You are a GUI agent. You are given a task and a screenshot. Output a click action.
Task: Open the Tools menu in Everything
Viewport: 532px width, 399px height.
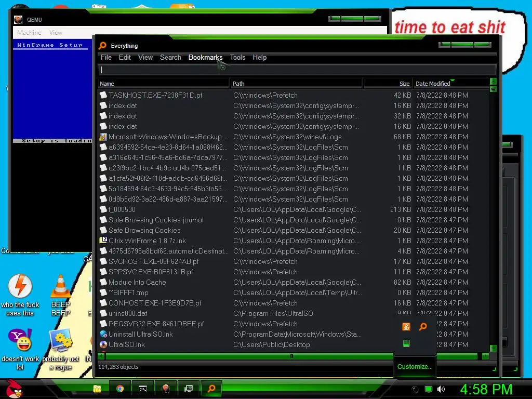pos(237,57)
